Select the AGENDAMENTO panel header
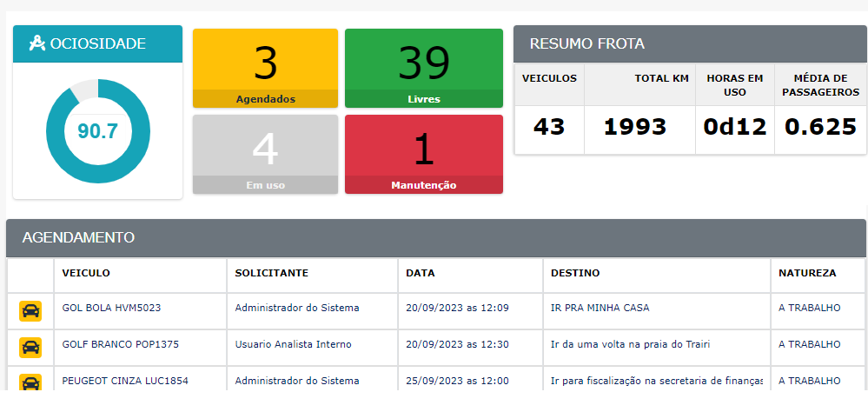Screen dimensions: 868x412 (x=436, y=238)
